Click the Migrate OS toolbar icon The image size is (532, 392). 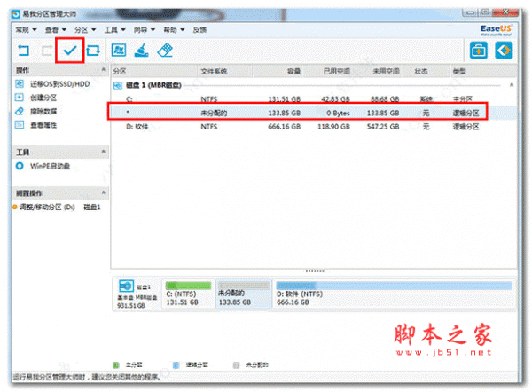pos(119,51)
